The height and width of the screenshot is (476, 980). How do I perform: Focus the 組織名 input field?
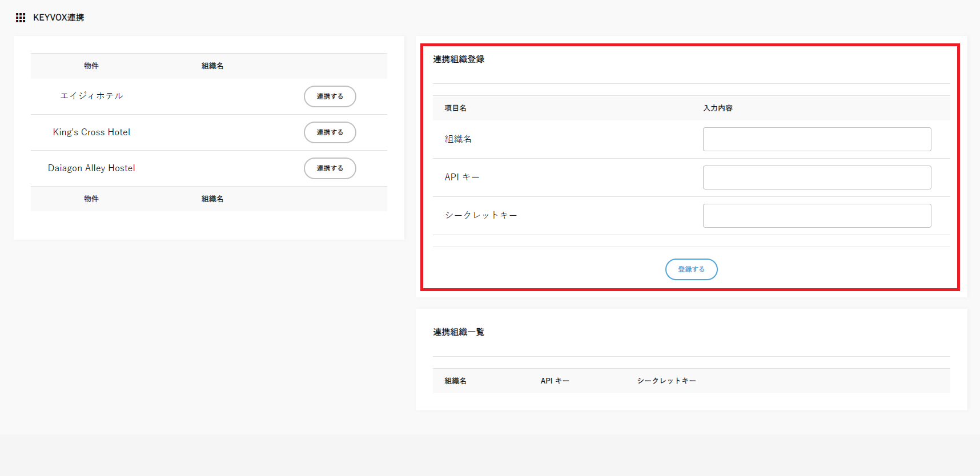pos(817,139)
